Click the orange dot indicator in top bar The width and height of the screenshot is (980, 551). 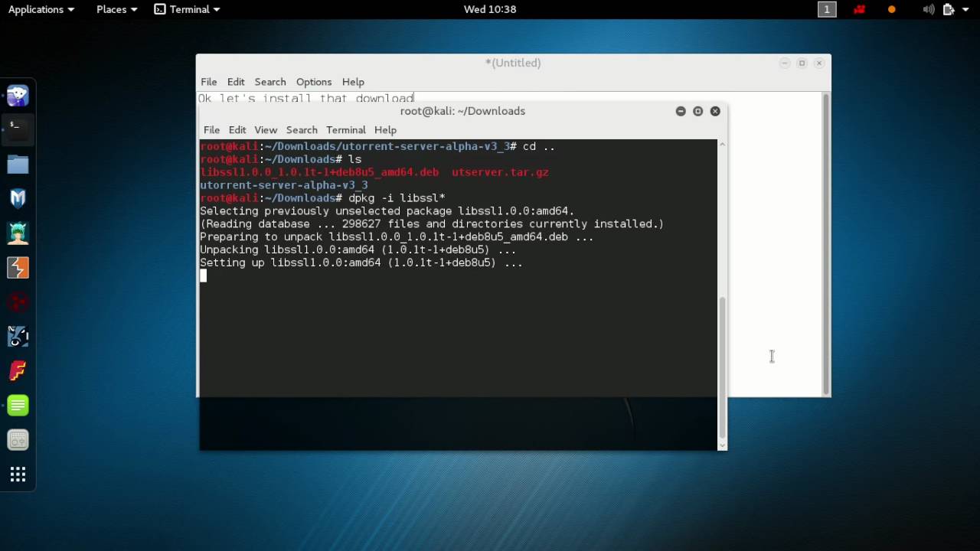point(891,9)
